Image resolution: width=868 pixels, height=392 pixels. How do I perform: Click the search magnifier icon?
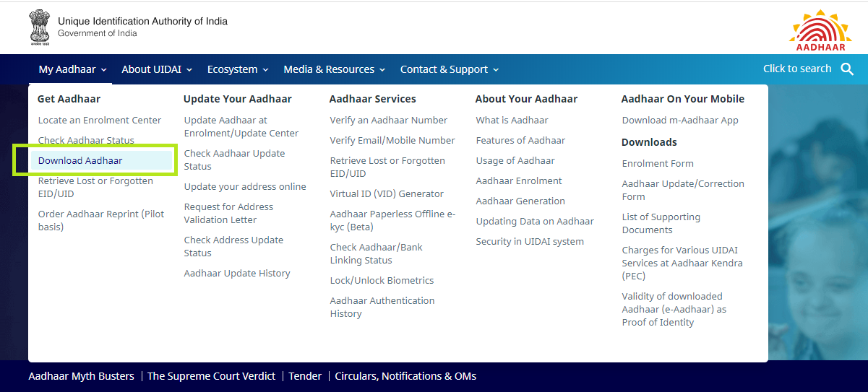847,69
